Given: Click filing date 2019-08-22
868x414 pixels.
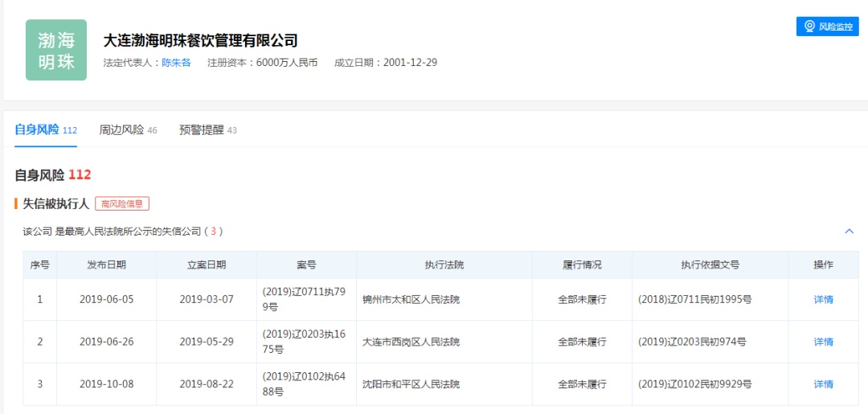Looking at the screenshot, I should [207, 384].
